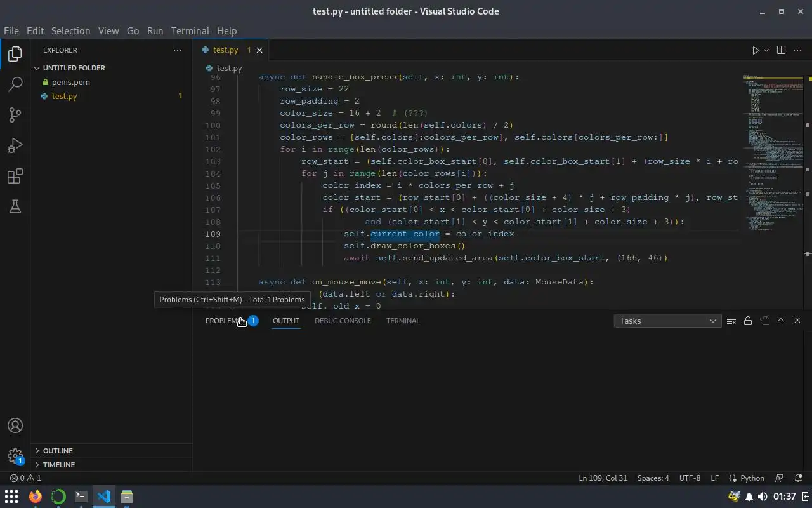Viewport: 812px width, 508px height.
Task: Open the Tasks output channel dropdown
Action: tap(667, 321)
